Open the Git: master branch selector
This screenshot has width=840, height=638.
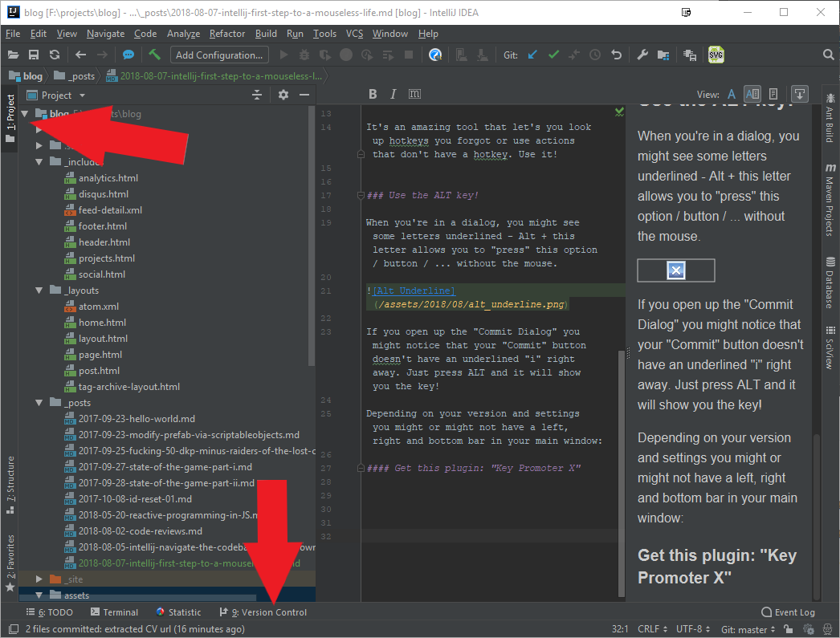click(748, 630)
